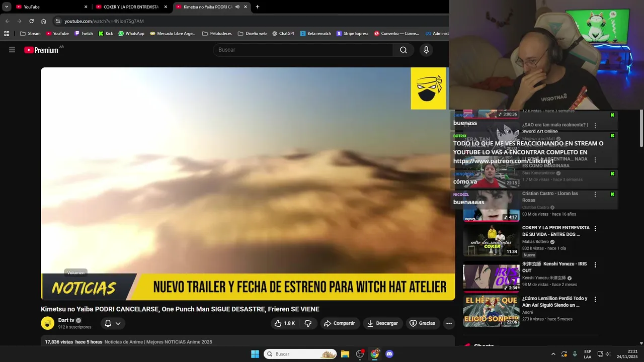View site information icon in address bar
The height and width of the screenshot is (362, 644).
58,21
